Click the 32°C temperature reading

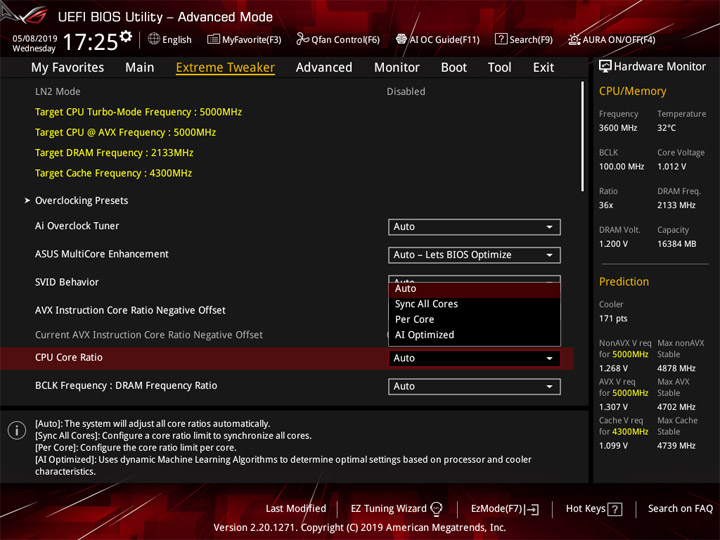pyautogui.click(x=666, y=128)
